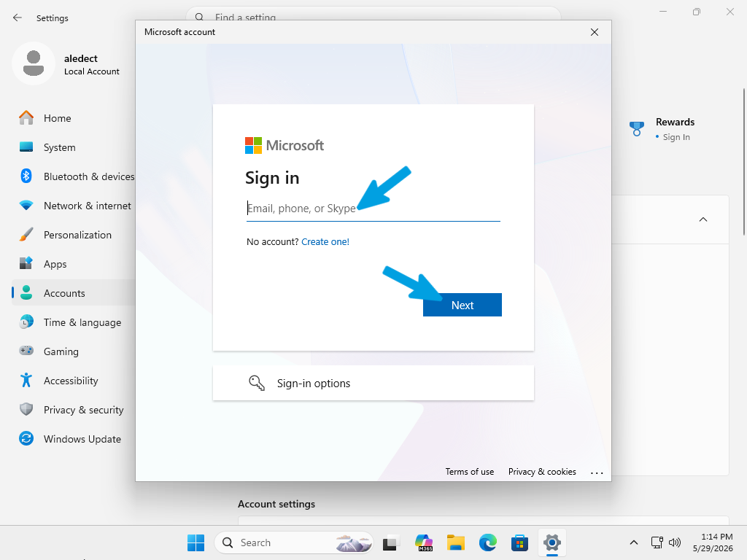Click the Email, phone, or Skype field
This screenshot has height=560, width=747.
(x=373, y=209)
